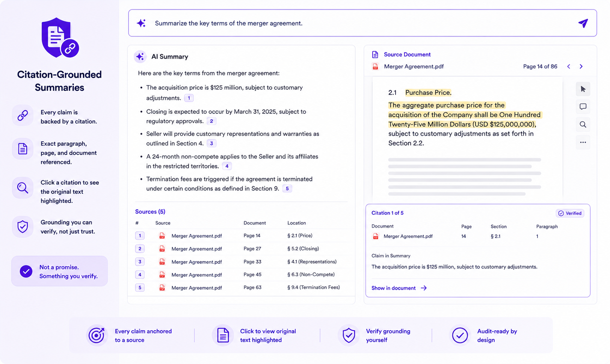Open citation 4 after non-compete claim
This screenshot has width=610, height=364.
click(x=227, y=166)
